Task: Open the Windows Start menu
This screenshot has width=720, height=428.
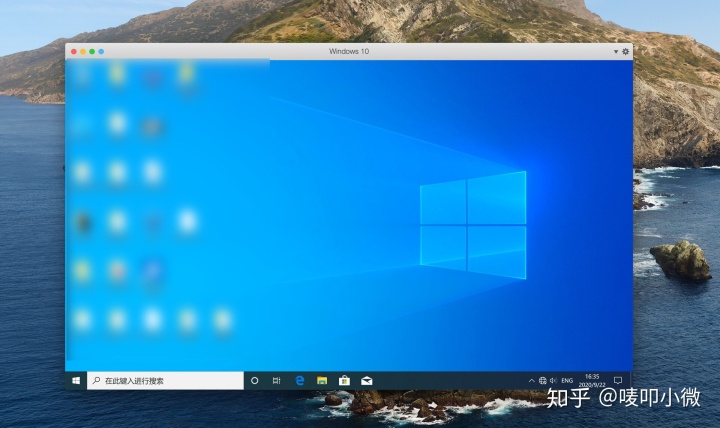Action: 76,381
